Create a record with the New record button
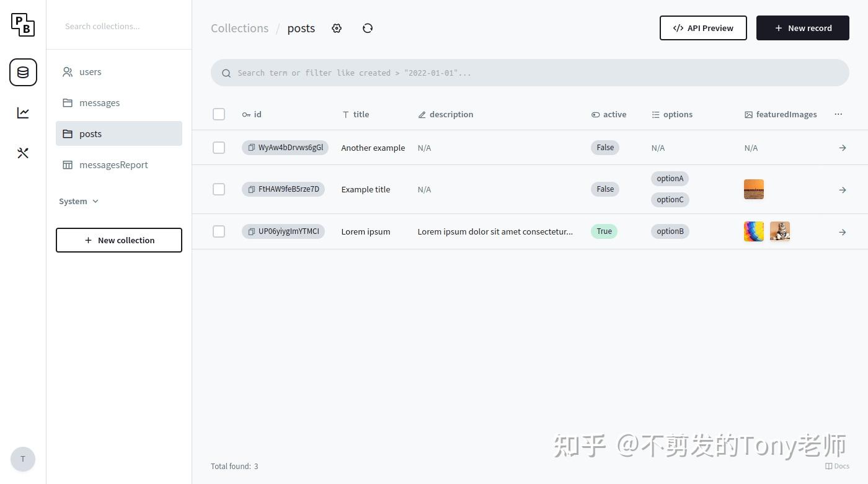This screenshot has width=868, height=484. click(802, 28)
